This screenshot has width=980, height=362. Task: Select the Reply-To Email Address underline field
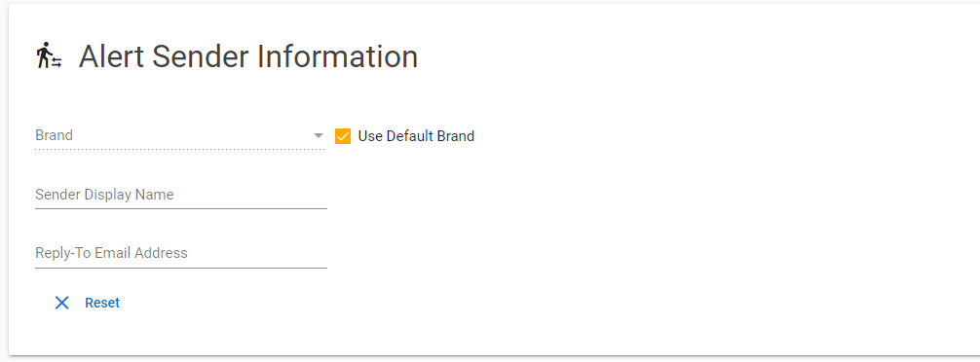[181, 253]
